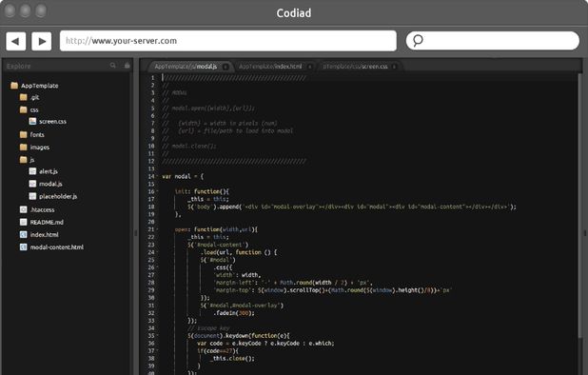The width and height of the screenshot is (588, 375).
Task: Click inside the browser search field
Action: click(x=492, y=41)
